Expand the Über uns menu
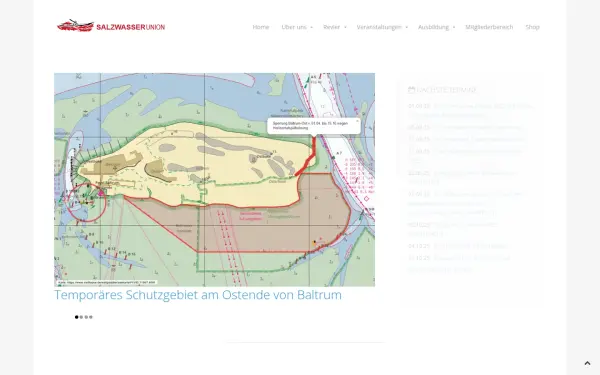The width and height of the screenshot is (600, 375). [297, 27]
